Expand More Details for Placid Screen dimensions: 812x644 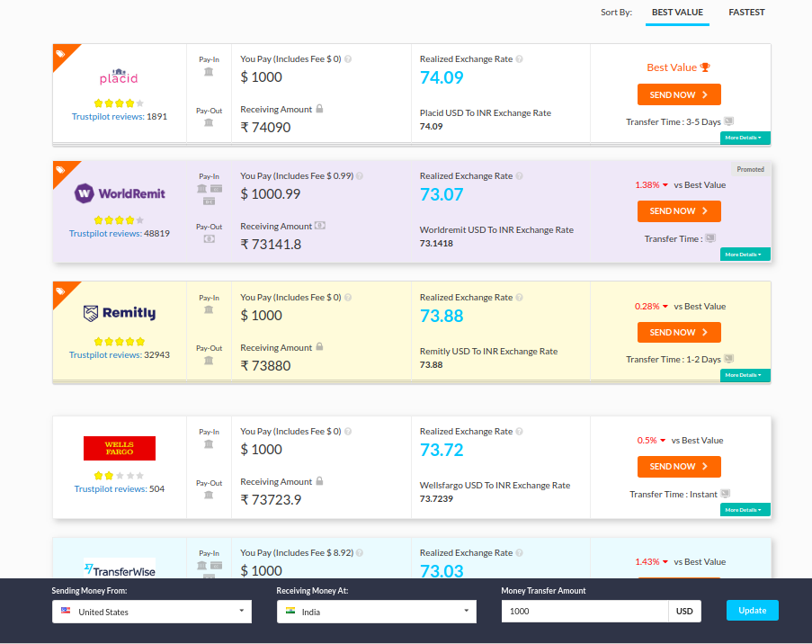745,139
